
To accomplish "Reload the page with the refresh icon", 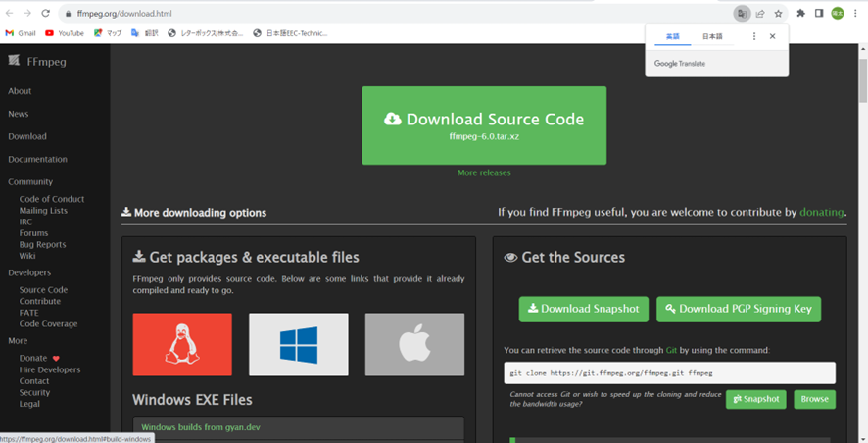I will (x=46, y=14).
